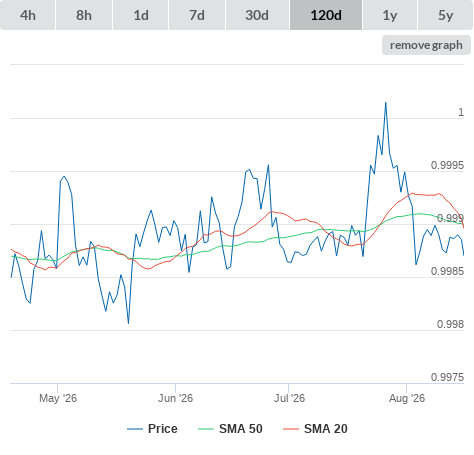Click the May '26 axis label
Viewport: 474px width, 455px height.
pos(58,398)
